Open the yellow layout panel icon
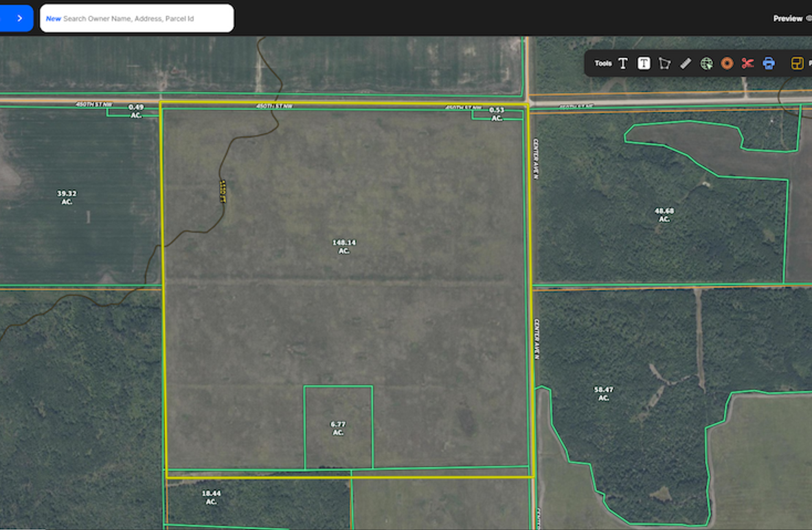 coord(797,63)
